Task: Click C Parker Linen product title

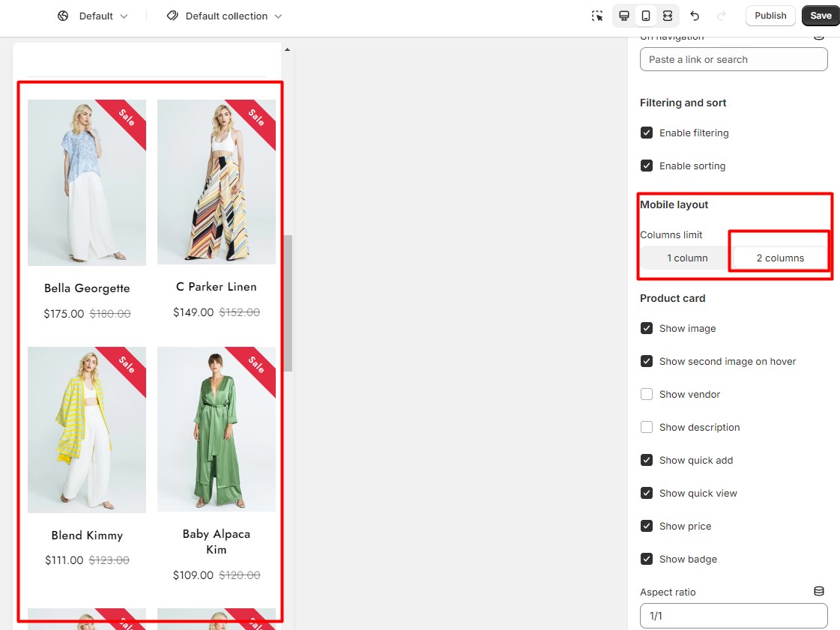Action: pyautogui.click(x=217, y=287)
